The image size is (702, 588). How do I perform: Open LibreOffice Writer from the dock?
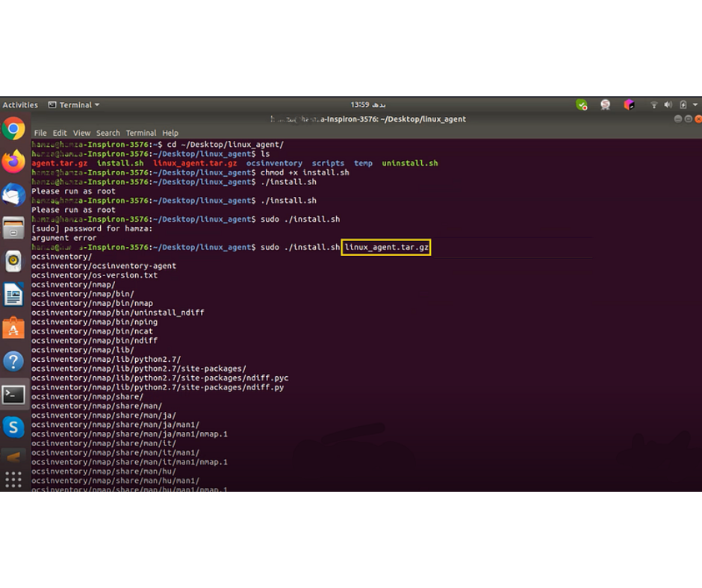click(x=13, y=295)
